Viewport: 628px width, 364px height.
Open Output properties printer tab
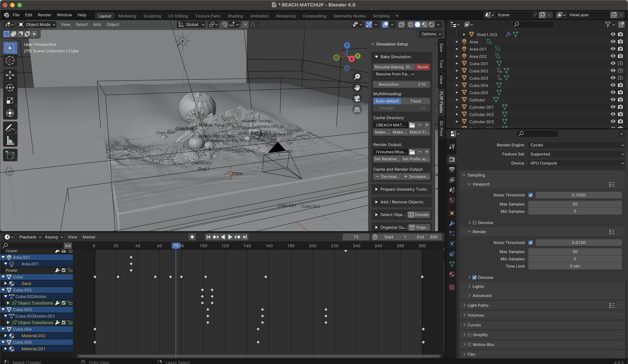[452, 170]
